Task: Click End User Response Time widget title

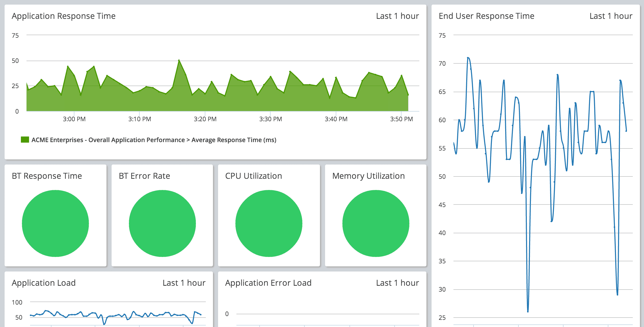Action: pyautogui.click(x=486, y=16)
